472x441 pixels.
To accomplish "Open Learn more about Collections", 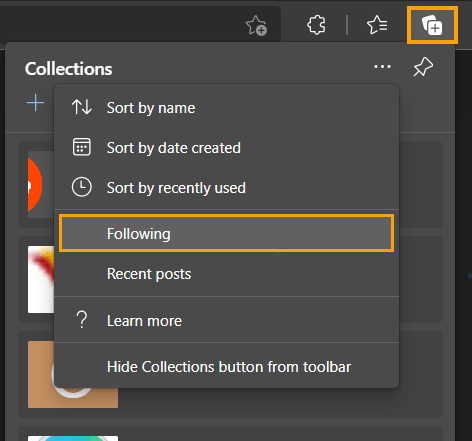I will pos(226,321).
